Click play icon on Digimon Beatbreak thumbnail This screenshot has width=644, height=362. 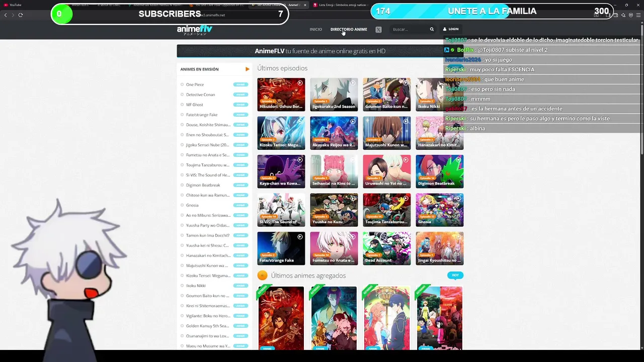[x=458, y=160]
